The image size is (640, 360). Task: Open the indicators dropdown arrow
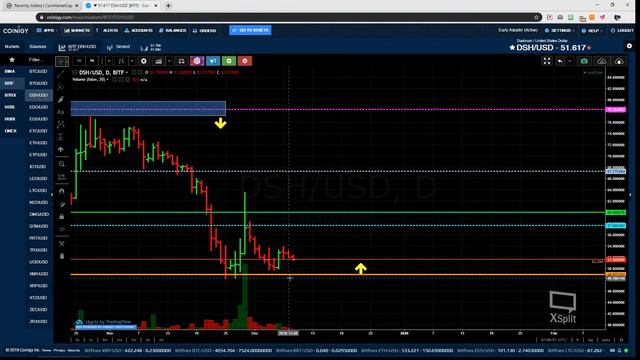[169, 61]
